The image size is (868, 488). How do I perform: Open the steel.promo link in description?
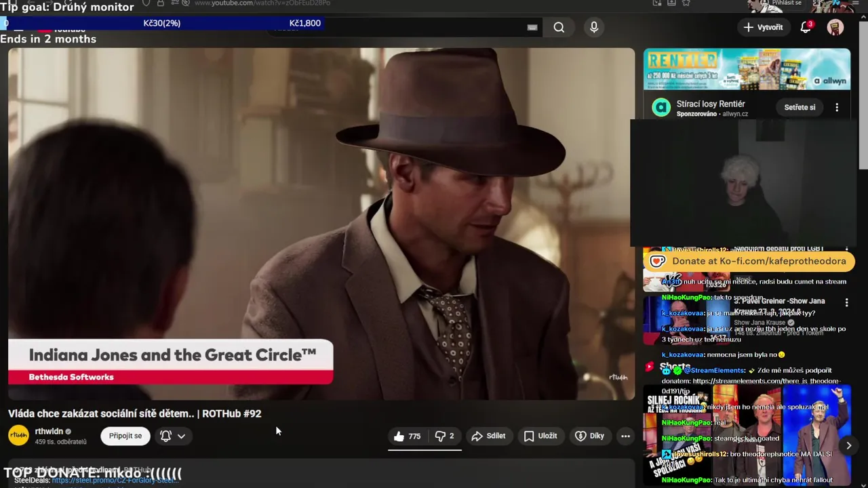(x=115, y=480)
